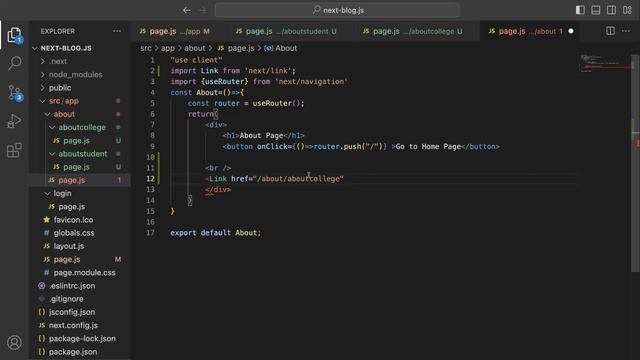This screenshot has height=360, width=640.
Task: Open editor More Actions ellipsis
Action: 626,31
